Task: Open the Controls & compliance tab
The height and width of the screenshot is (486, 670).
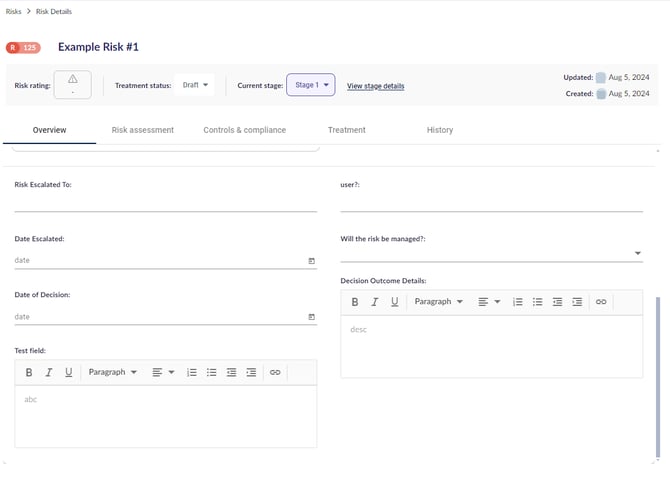Action: pyautogui.click(x=244, y=130)
